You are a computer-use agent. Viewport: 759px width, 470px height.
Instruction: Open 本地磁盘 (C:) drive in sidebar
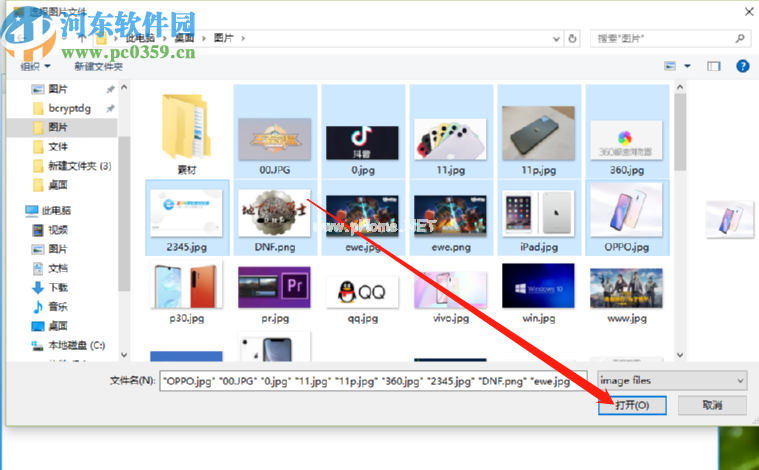pos(75,345)
